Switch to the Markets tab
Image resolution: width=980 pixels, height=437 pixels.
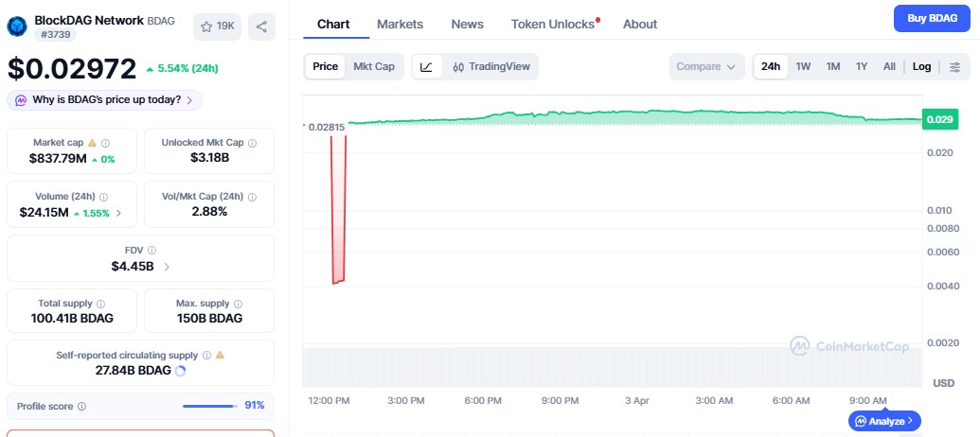tap(400, 24)
